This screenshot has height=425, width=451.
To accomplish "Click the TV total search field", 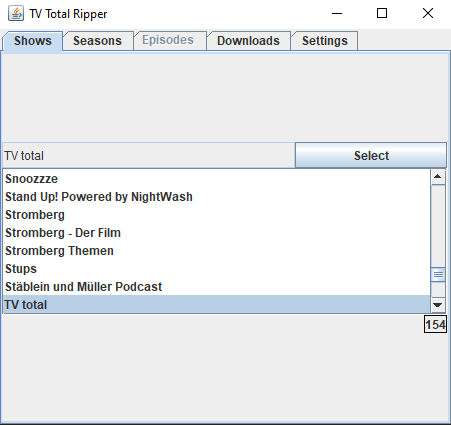I will tap(149, 155).
